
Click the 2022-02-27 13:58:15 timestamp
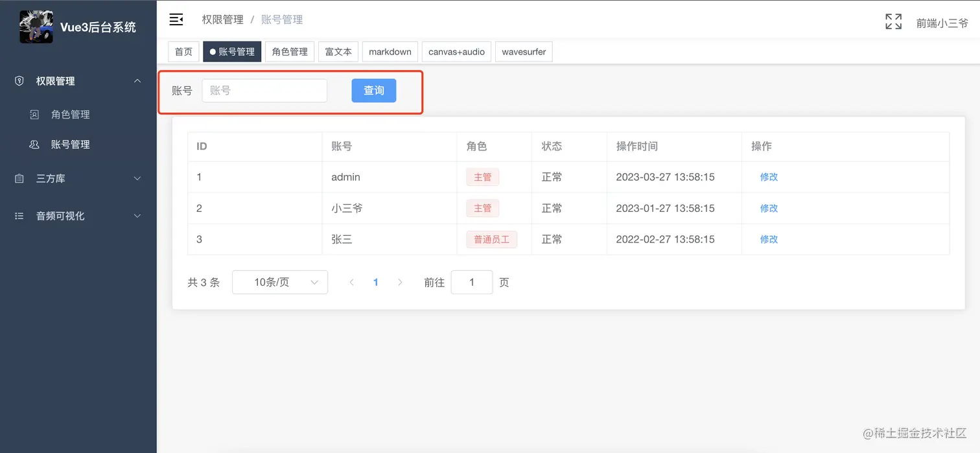point(666,239)
